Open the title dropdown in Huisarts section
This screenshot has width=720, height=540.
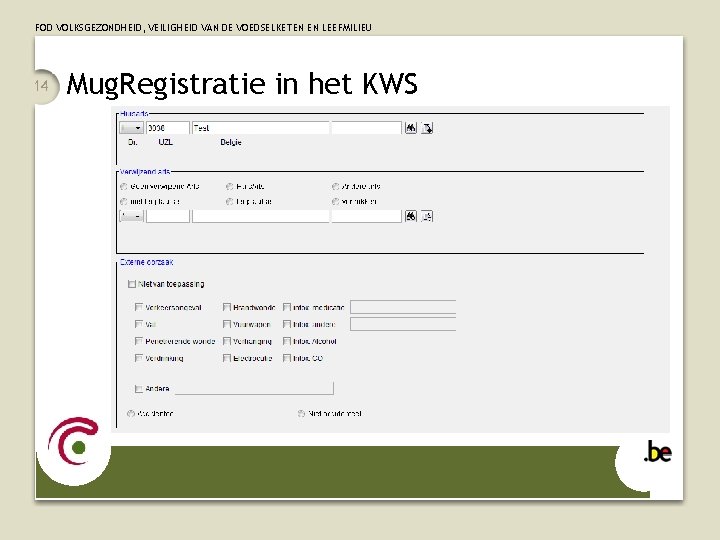(131, 128)
